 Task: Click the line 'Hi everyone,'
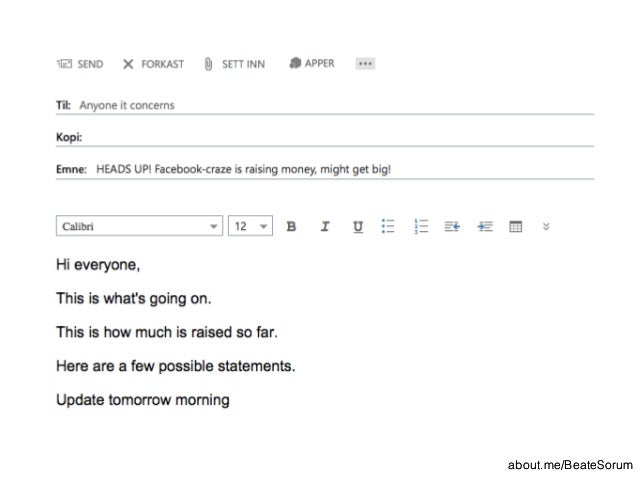point(98,265)
